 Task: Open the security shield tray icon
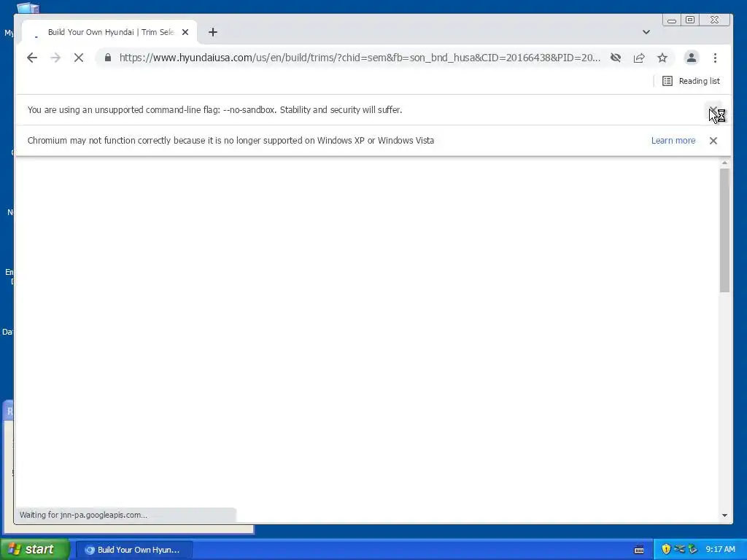(x=666, y=549)
